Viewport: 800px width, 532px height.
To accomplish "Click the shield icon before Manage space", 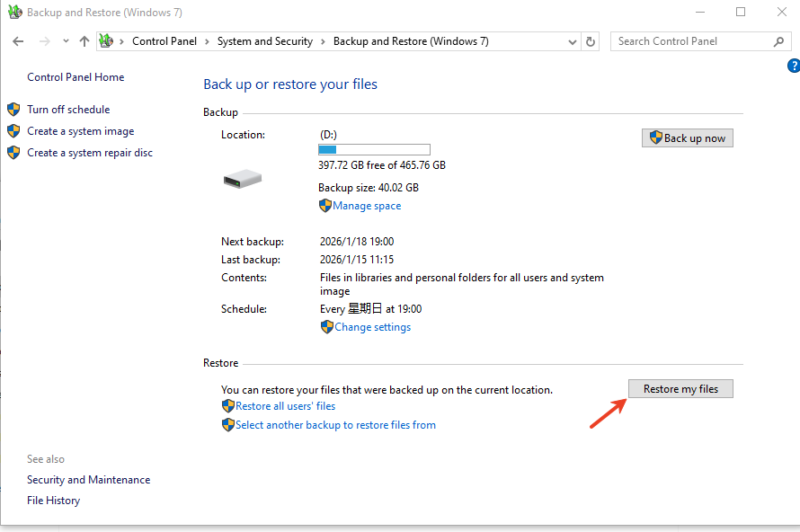I will (x=324, y=205).
